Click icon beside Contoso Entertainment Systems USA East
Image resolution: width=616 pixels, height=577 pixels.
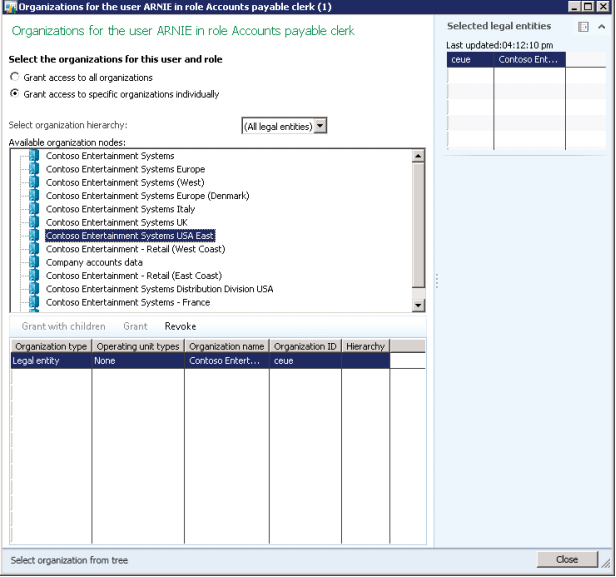click(x=34, y=236)
